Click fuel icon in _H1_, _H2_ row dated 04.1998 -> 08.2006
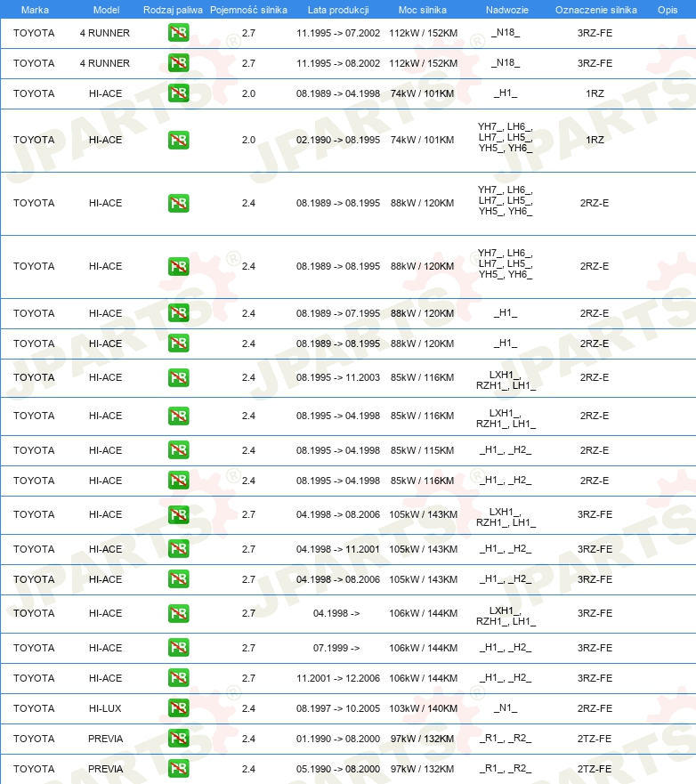 [179, 579]
